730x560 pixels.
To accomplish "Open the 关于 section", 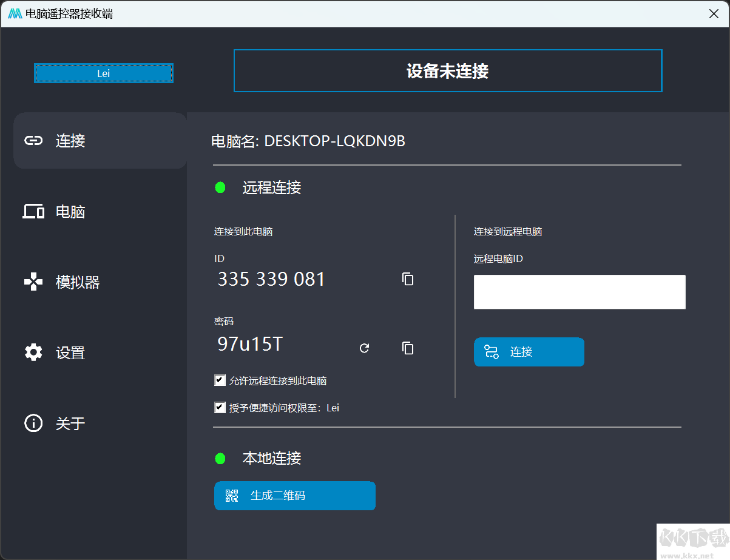I will (70, 423).
